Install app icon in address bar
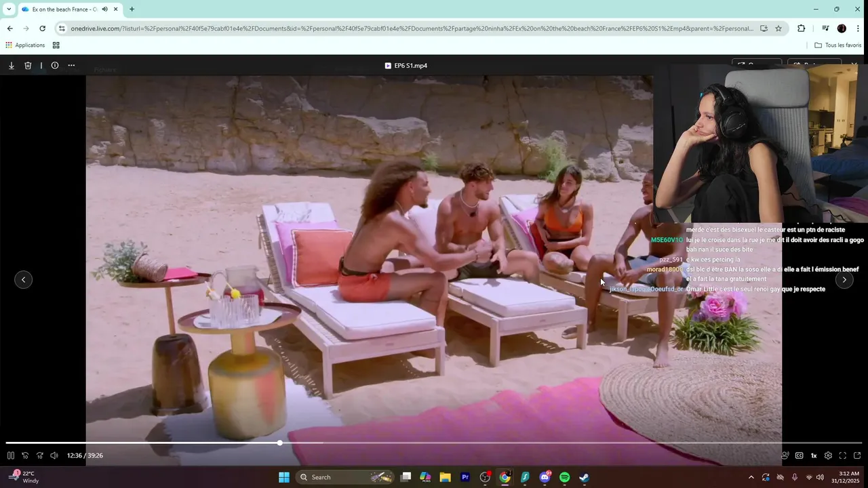Screen dimensions: 868x488 click(x=764, y=28)
